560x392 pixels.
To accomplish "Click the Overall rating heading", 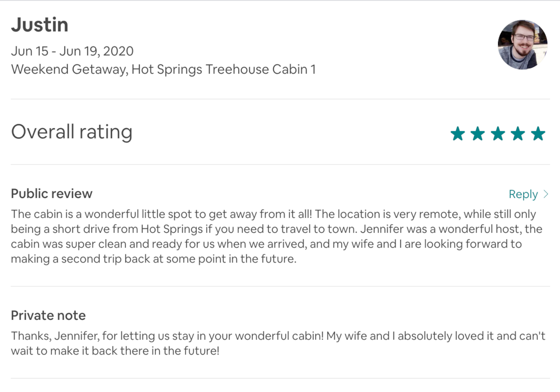I will pos(72,132).
